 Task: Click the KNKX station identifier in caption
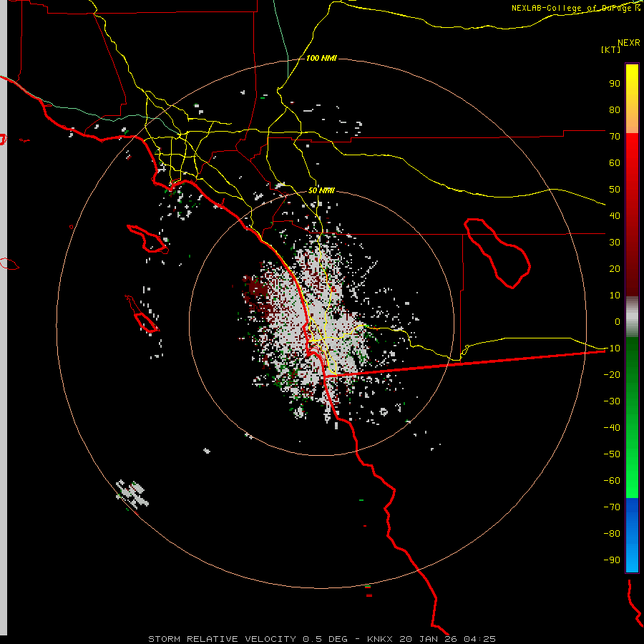click(x=380, y=639)
